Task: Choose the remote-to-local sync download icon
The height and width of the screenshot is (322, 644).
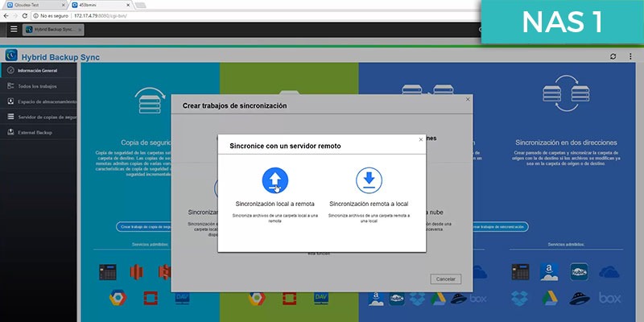Action: [x=369, y=180]
